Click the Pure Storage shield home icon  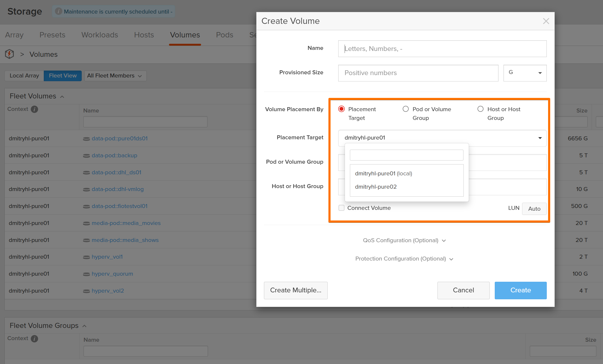click(x=10, y=54)
